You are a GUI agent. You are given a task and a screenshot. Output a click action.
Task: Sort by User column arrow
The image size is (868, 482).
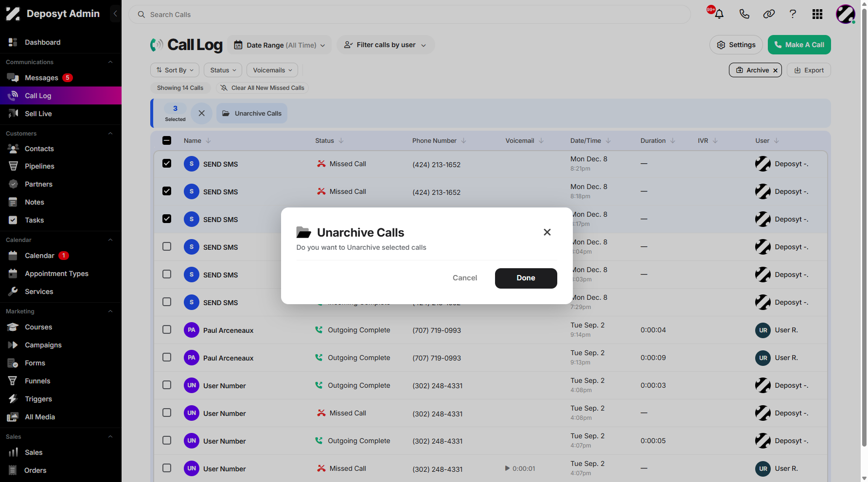pyautogui.click(x=776, y=141)
